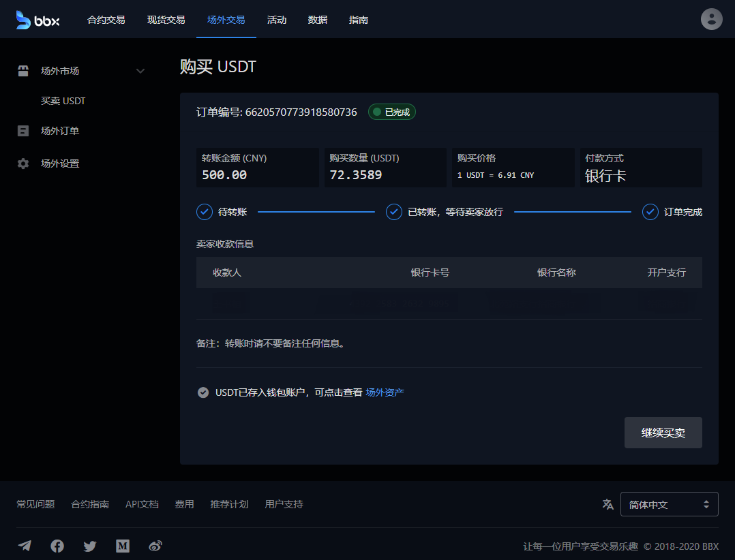Open the API文档 footer link
This screenshot has height=560, width=735.
point(142,504)
